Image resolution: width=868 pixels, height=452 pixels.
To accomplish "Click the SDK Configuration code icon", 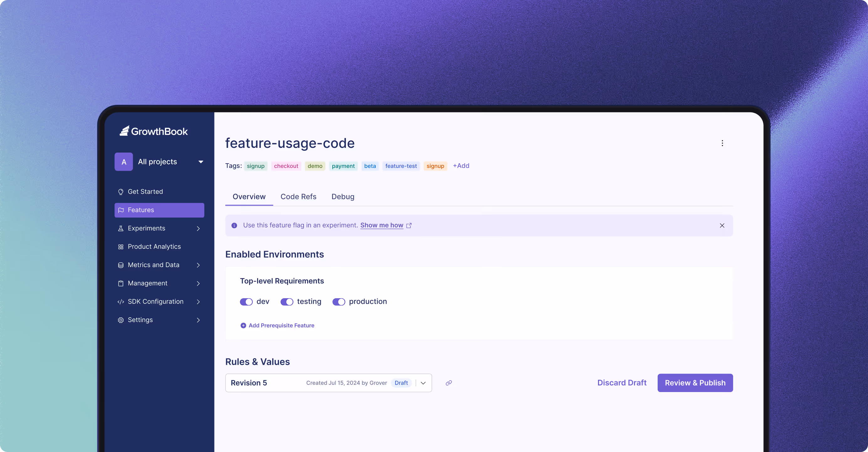I will [121, 302].
